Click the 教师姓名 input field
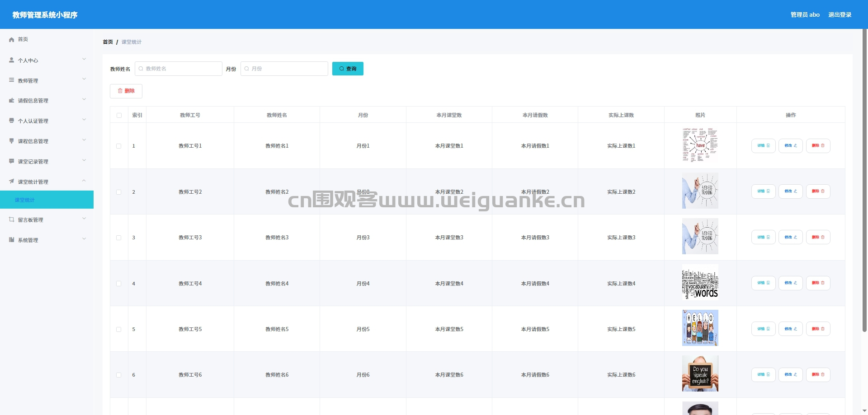 (179, 69)
